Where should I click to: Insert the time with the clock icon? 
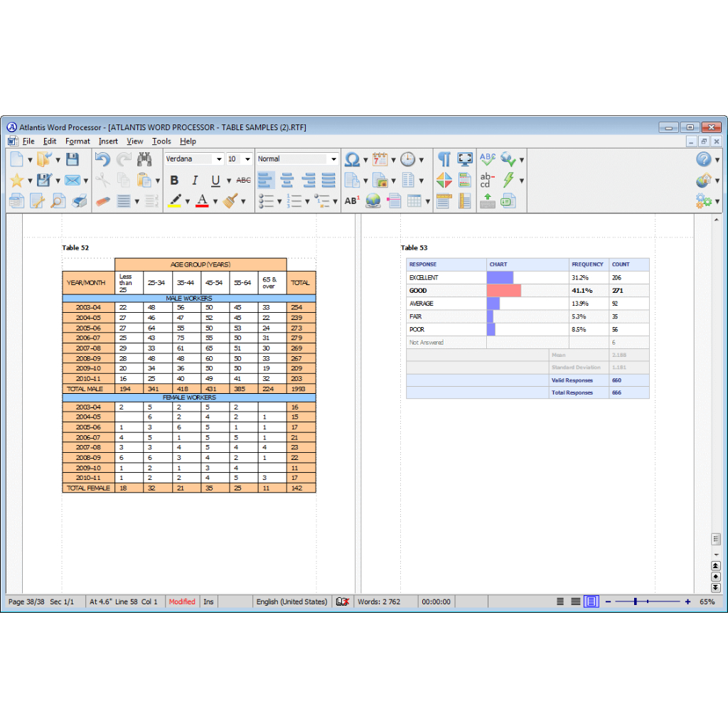[407, 160]
